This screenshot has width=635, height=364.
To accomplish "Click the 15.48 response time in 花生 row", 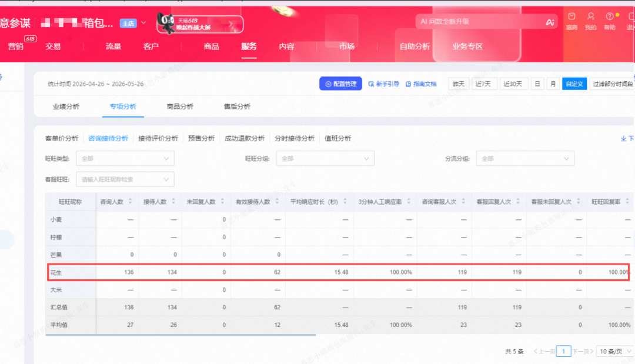I will (342, 272).
